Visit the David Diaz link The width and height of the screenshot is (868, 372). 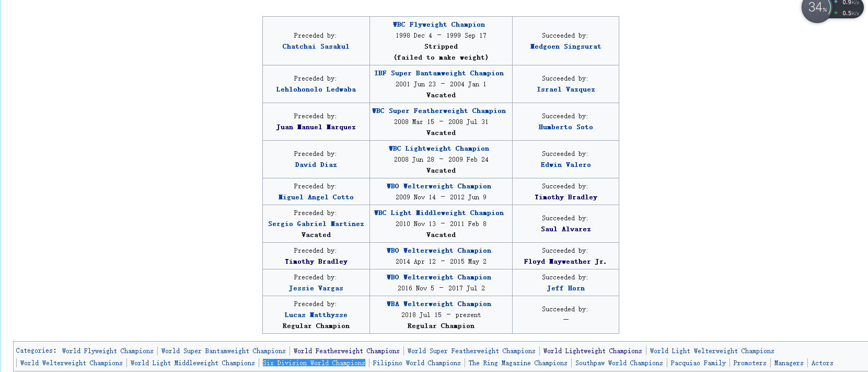click(x=316, y=165)
